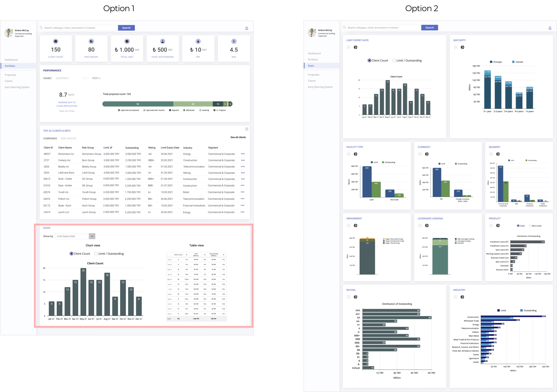Open Proposals in Option 1 sidebar
Viewport: 557px width, 392px height.
point(10,75)
